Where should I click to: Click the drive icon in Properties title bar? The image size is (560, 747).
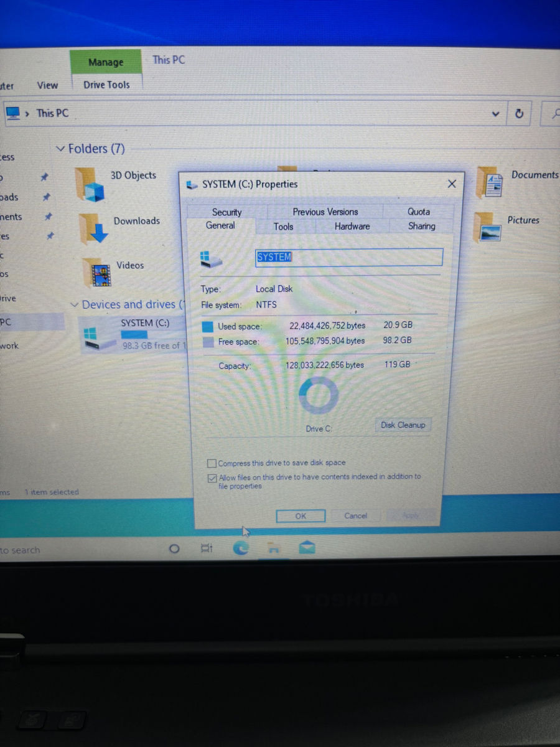192,184
